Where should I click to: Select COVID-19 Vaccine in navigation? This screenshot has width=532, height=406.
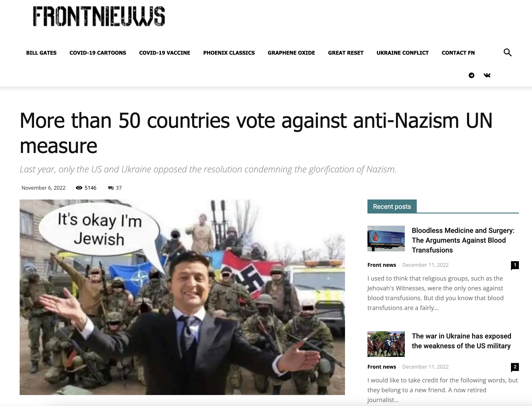point(164,53)
